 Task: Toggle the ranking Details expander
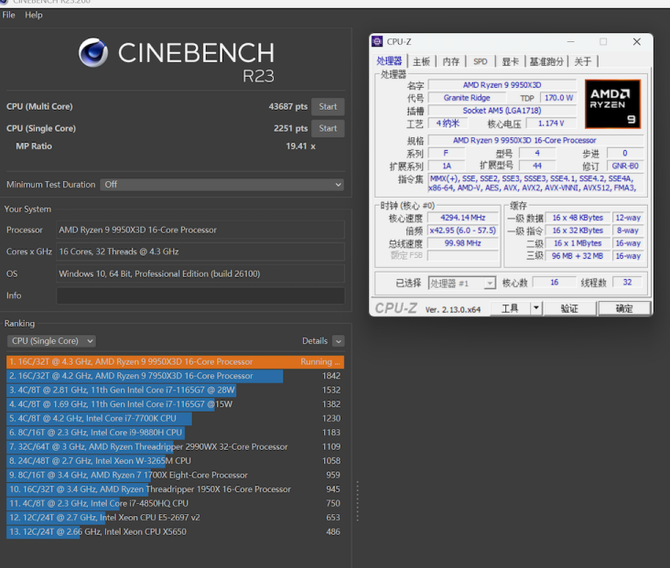pyautogui.click(x=338, y=341)
